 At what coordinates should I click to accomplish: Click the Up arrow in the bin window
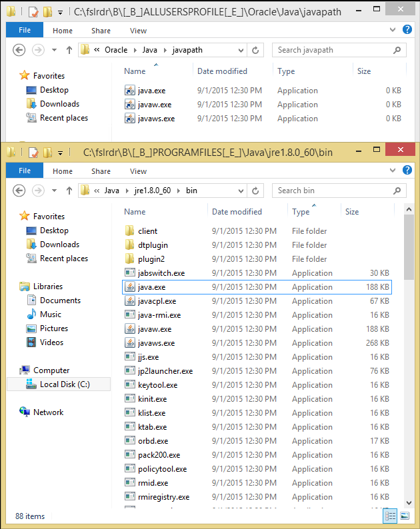click(x=70, y=191)
